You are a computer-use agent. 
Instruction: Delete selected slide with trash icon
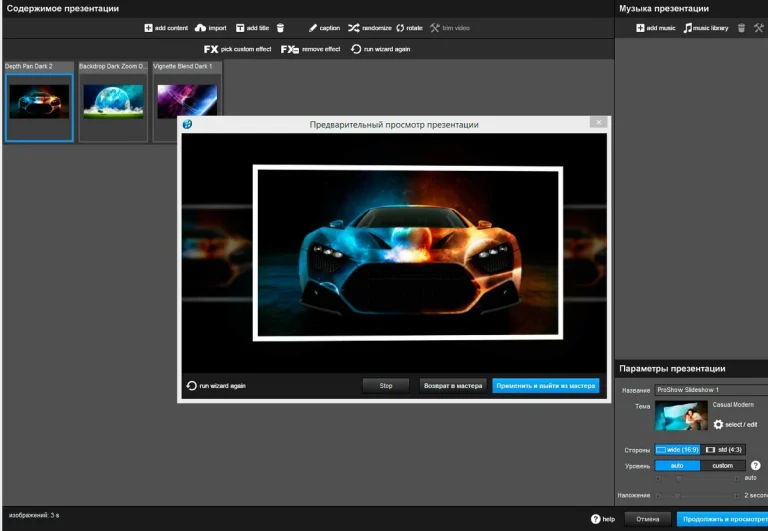(280, 28)
